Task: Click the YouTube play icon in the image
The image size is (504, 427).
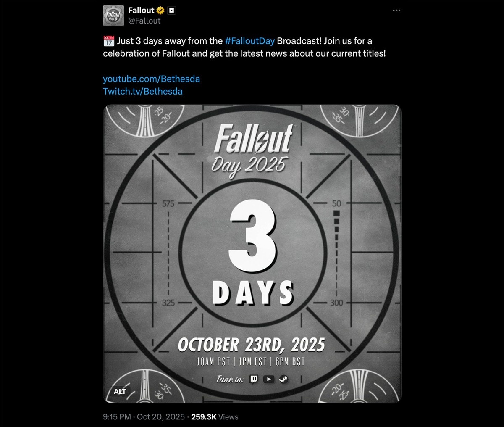Action: pos(269,379)
